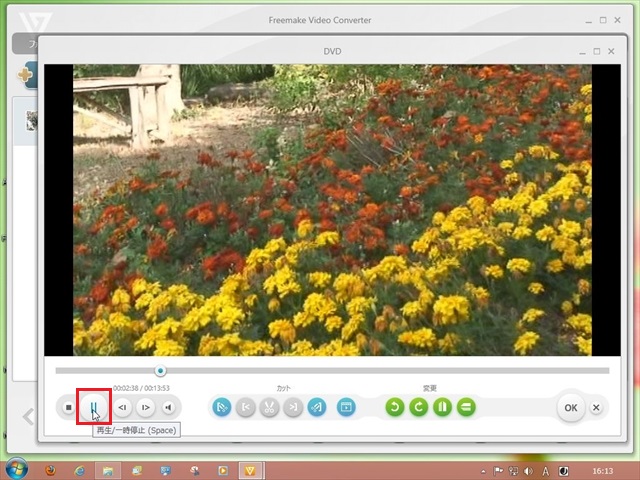This screenshot has height=480, width=640.
Task: Flip the video horizontally
Action: click(x=442, y=407)
